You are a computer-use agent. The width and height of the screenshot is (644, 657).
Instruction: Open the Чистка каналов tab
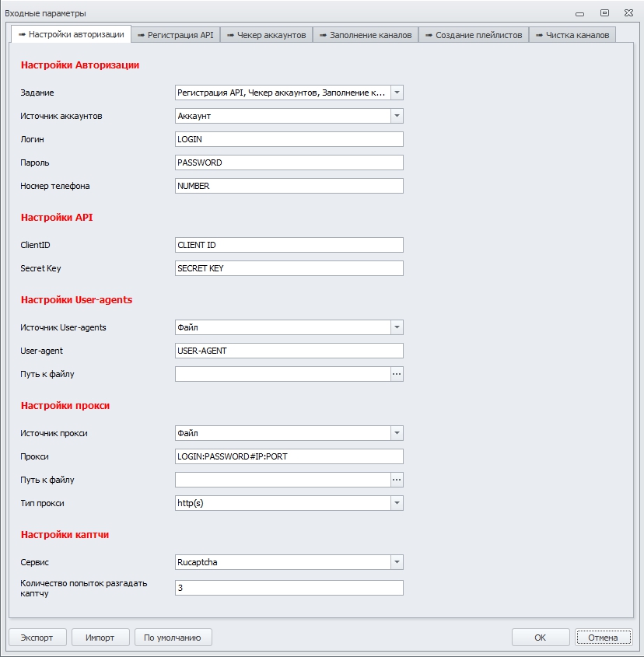[572, 35]
